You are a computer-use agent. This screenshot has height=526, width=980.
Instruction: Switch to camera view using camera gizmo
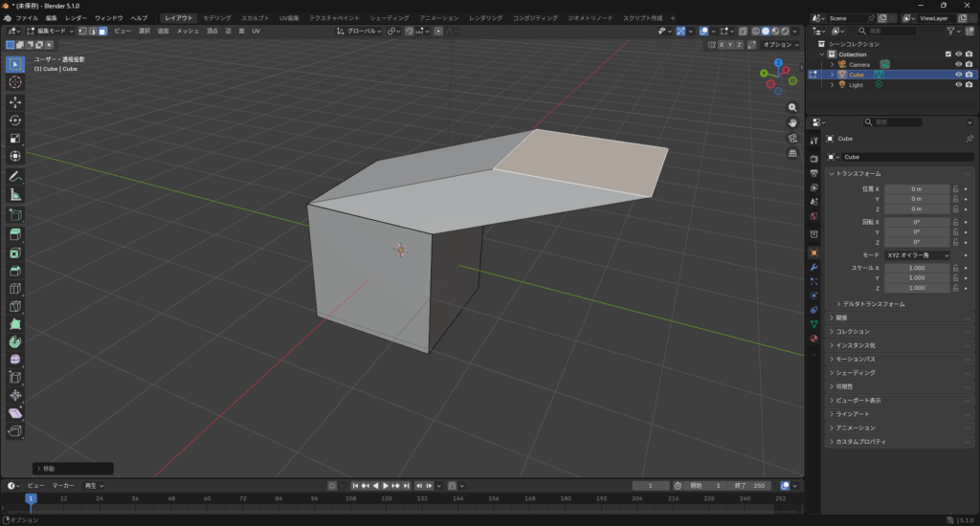tap(792, 138)
